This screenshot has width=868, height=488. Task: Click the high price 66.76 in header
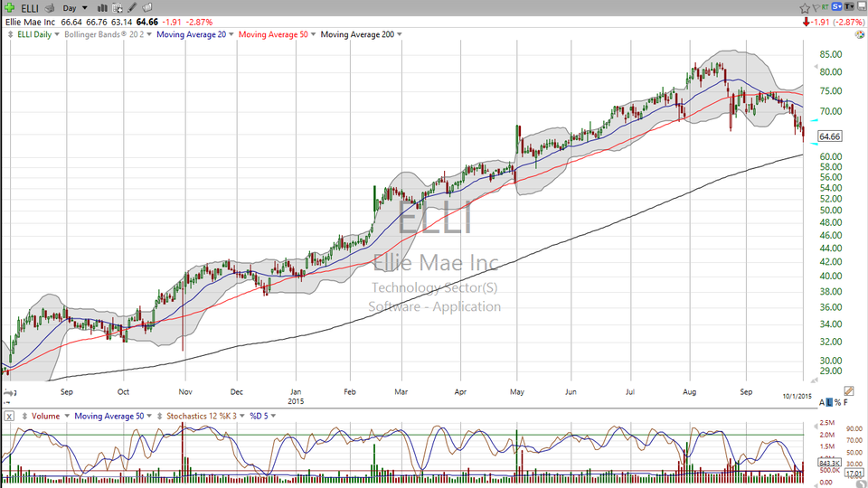[x=97, y=22]
